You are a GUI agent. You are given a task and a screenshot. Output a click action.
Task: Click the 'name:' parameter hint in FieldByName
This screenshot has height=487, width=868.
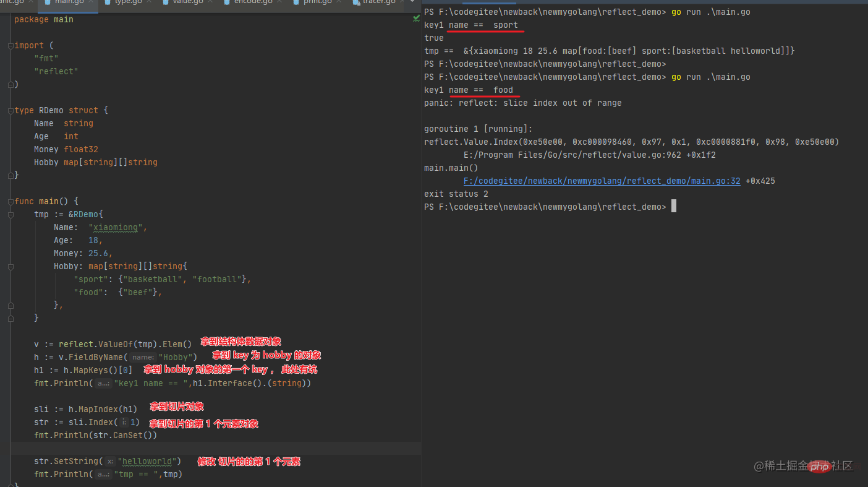143,357
